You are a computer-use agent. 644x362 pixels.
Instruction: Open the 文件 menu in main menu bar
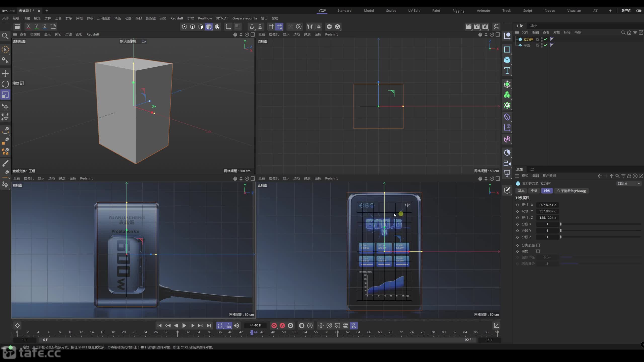6,18
